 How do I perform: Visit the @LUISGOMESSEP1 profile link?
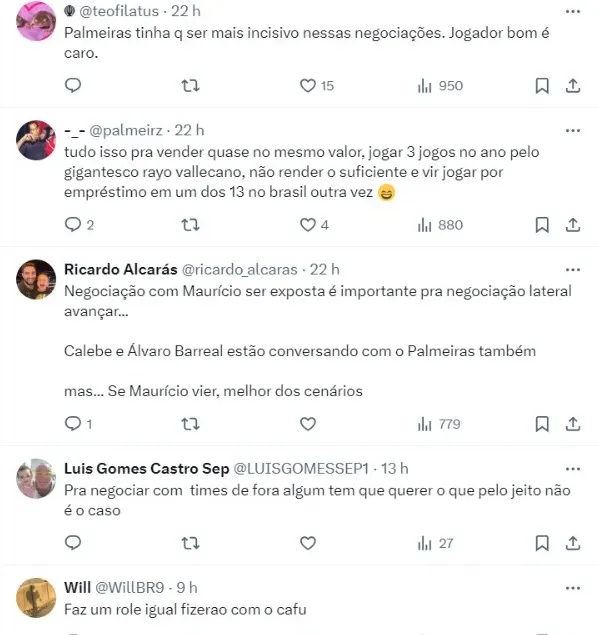[x=301, y=469]
